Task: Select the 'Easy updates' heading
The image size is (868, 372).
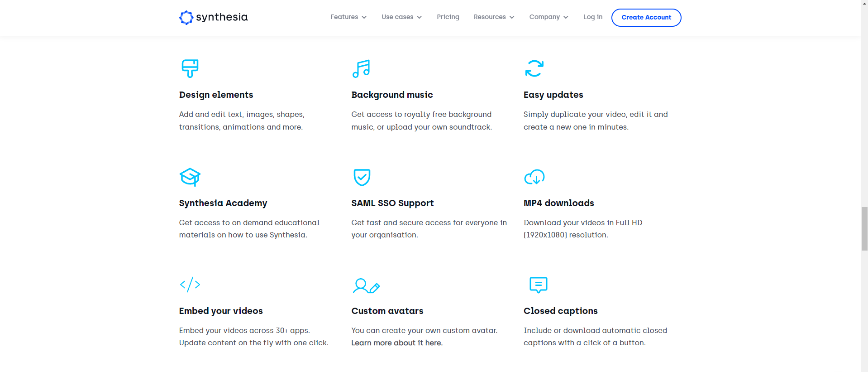Action: 553,95
